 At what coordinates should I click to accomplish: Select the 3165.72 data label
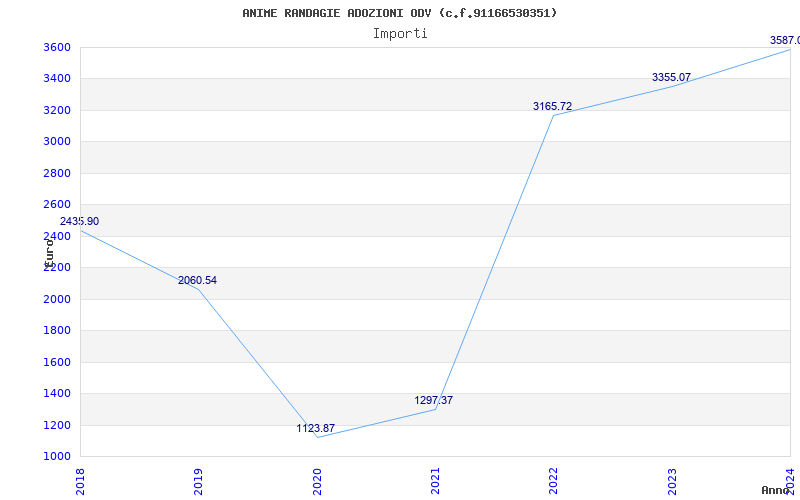click(553, 106)
